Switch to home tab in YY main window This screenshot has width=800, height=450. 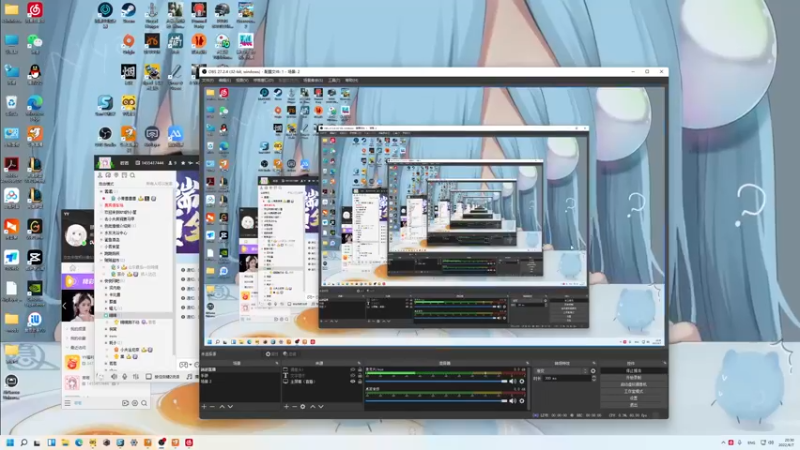[73, 268]
